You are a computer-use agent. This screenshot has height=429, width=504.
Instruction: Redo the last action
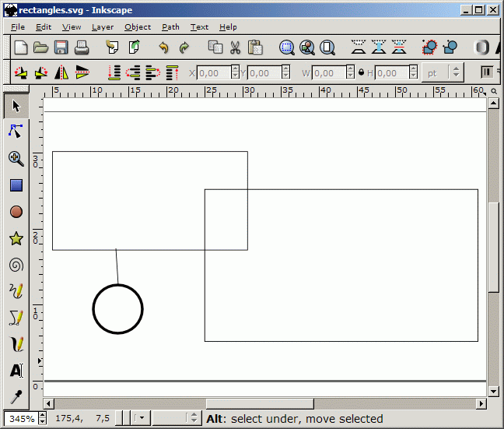(184, 47)
